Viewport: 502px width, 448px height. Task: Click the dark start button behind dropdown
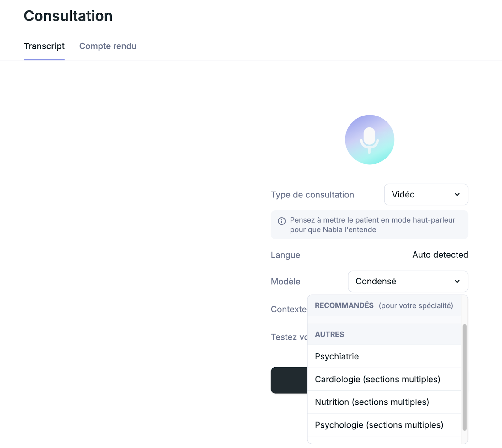click(x=289, y=380)
